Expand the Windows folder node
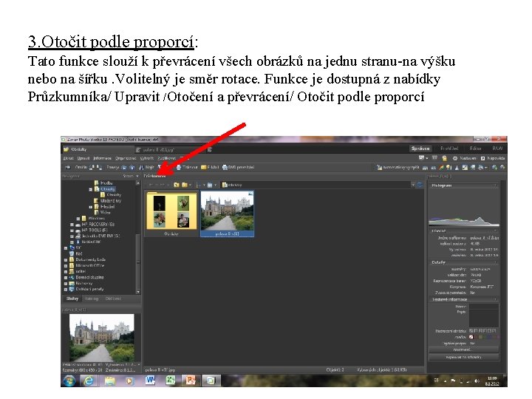Image resolution: width=532 pixels, height=399 pixels. point(78,219)
